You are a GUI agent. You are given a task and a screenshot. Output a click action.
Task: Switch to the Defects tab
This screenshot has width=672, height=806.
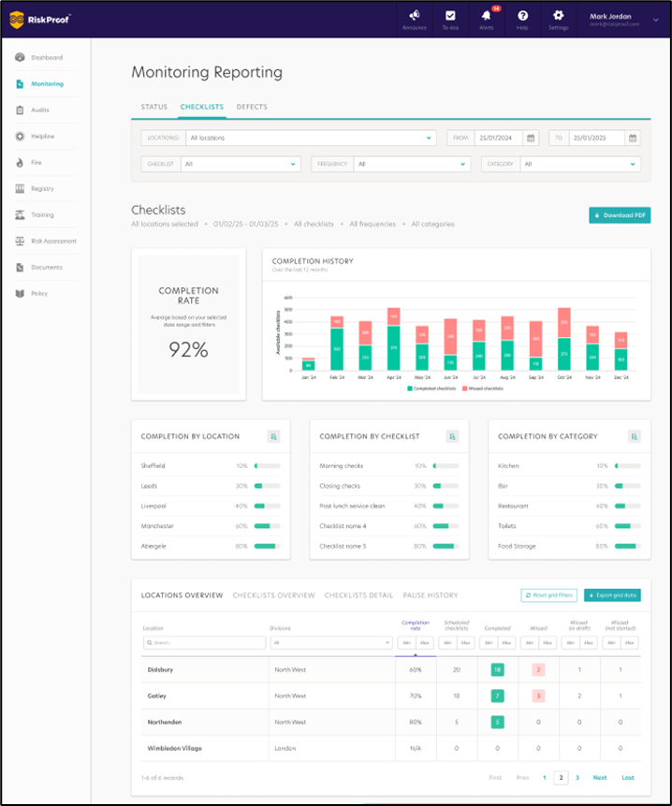tap(252, 107)
